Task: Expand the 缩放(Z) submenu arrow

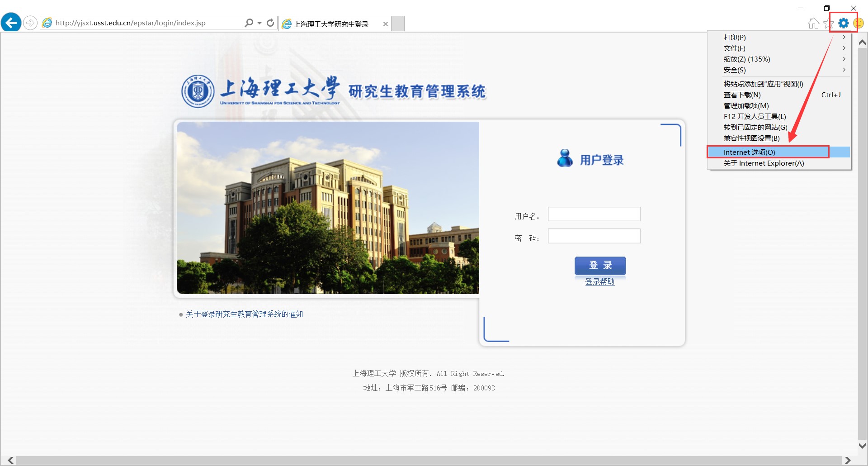Action: coord(844,59)
